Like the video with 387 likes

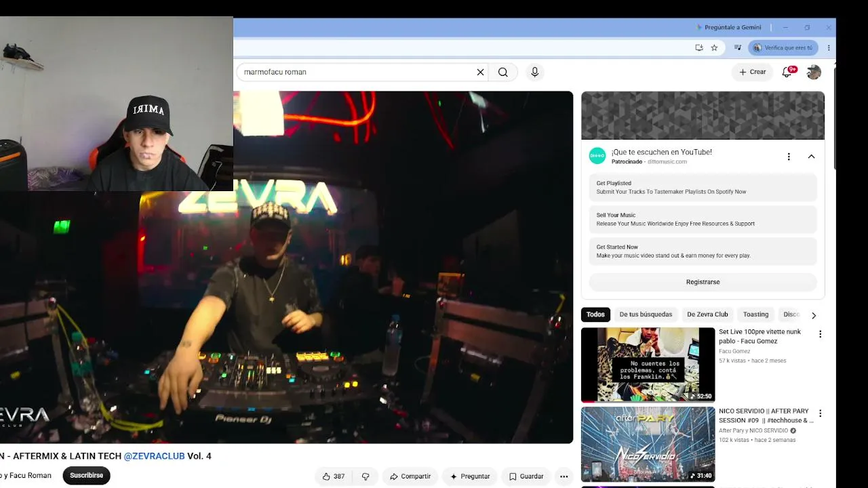click(x=334, y=476)
